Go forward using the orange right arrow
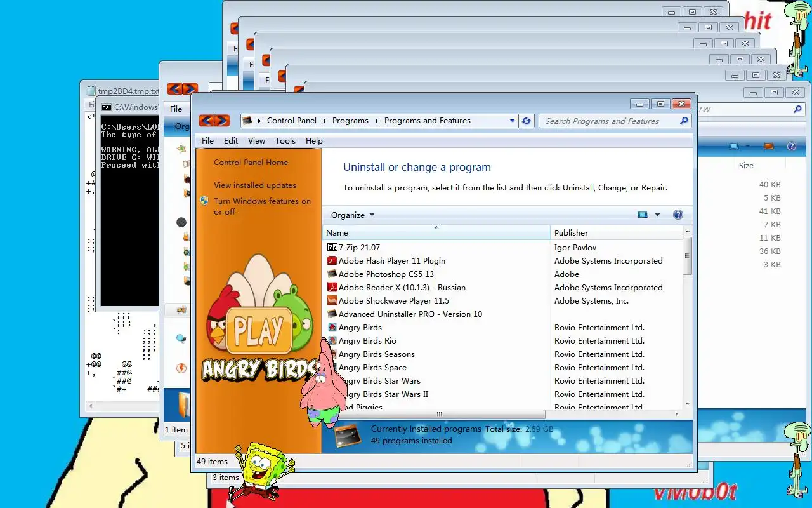The width and height of the screenshot is (812, 508). [221, 121]
